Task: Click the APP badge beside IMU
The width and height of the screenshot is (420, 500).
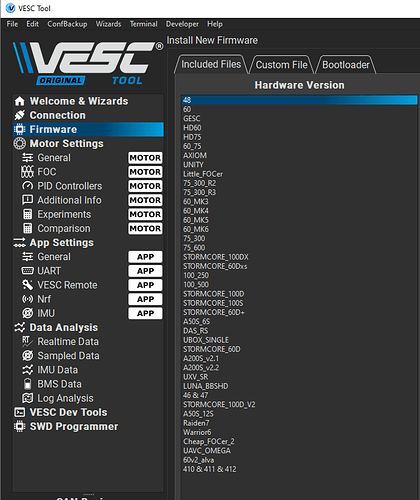Action: coord(145,313)
